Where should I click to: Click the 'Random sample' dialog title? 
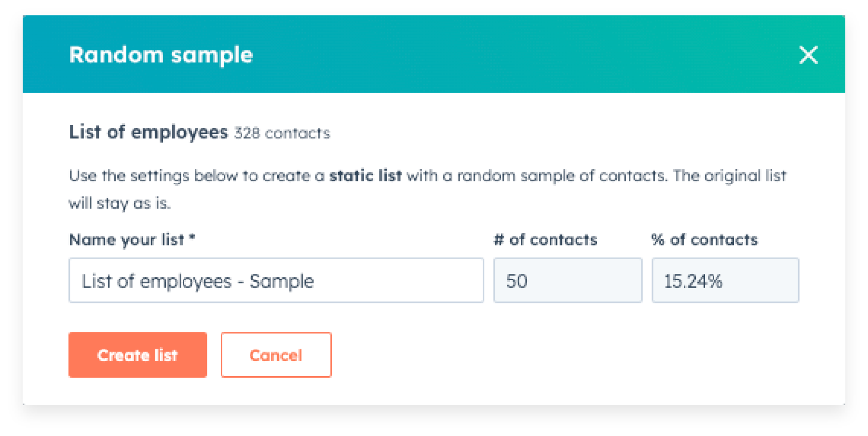tap(161, 55)
